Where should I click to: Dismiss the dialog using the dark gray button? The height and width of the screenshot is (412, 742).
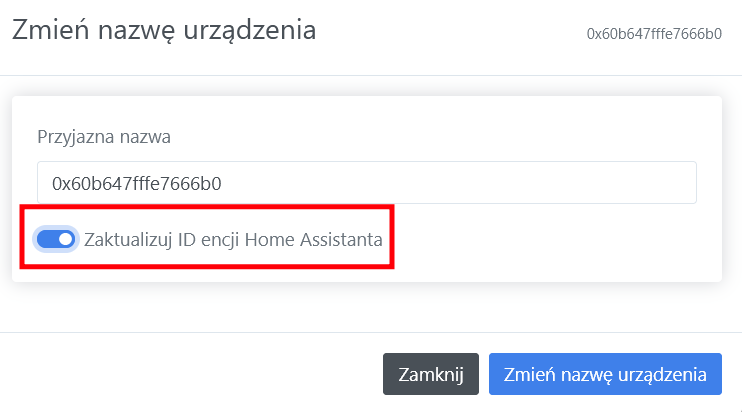coord(430,374)
